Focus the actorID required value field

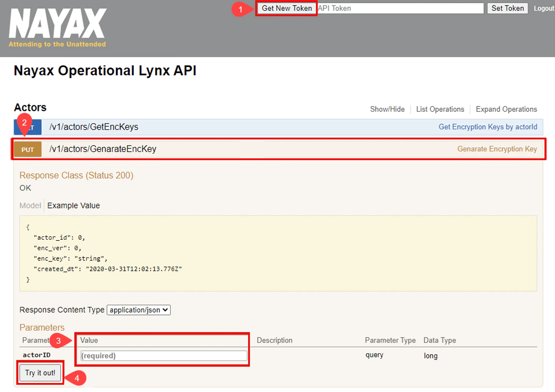tap(164, 355)
